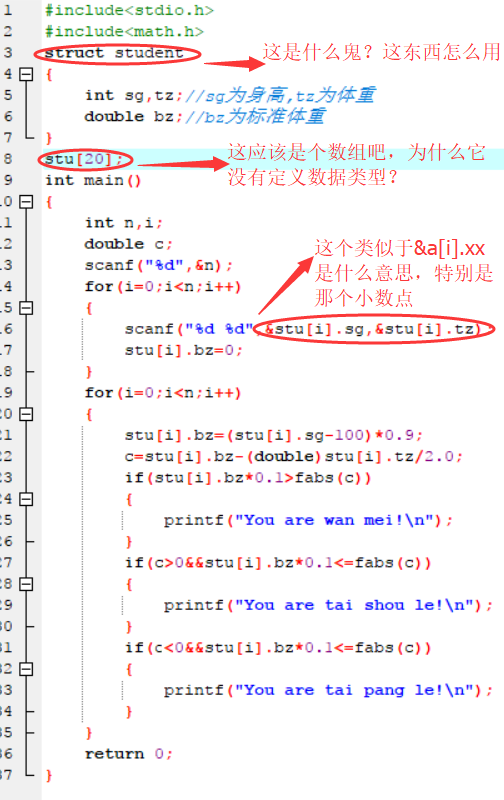504x800 pixels.
Task: Click the 'int main()' line
Action: tap(93, 181)
